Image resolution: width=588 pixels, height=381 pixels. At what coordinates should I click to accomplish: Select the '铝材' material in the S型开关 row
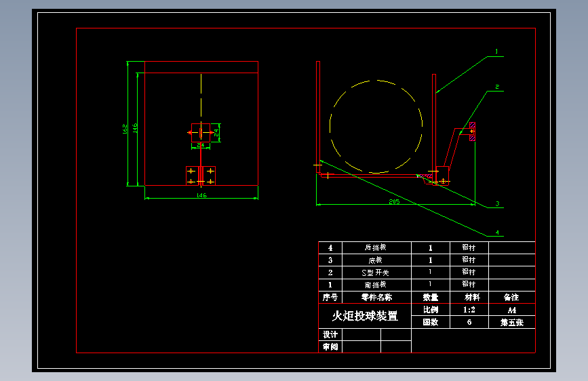click(469, 273)
